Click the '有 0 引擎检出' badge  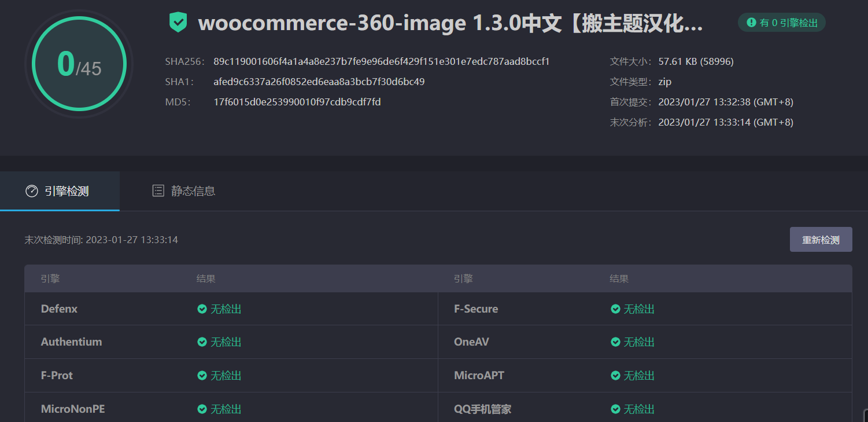pyautogui.click(x=782, y=23)
